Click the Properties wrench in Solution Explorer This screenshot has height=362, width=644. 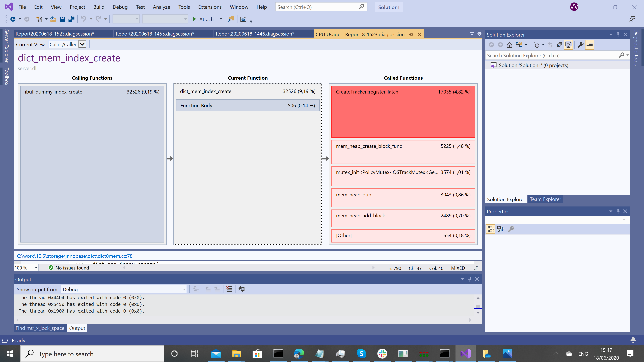(580, 45)
